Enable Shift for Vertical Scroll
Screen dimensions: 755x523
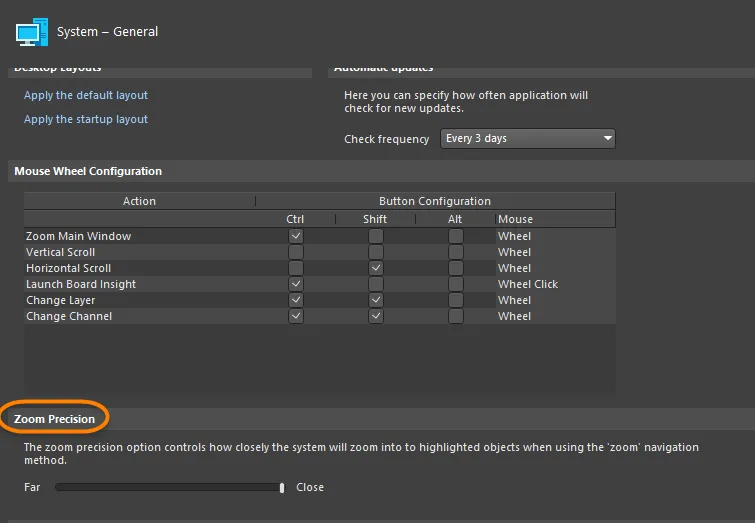point(375,252)
